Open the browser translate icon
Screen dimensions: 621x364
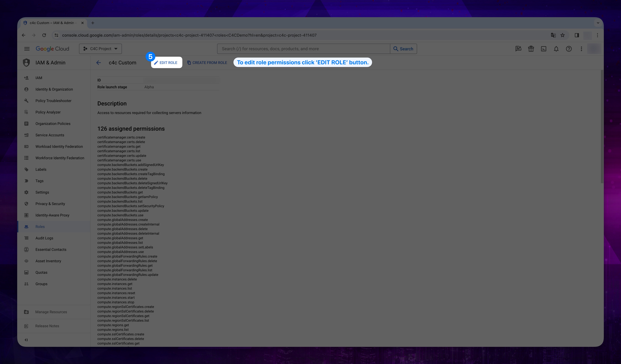[553, 35]
